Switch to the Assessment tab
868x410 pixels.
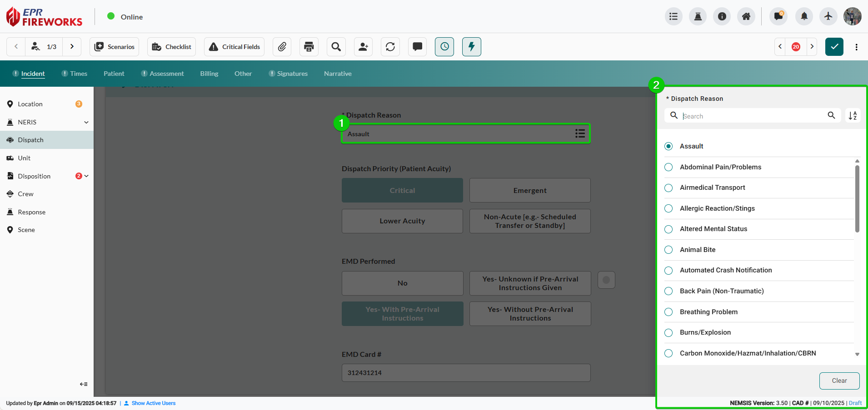tap(166, 74)
